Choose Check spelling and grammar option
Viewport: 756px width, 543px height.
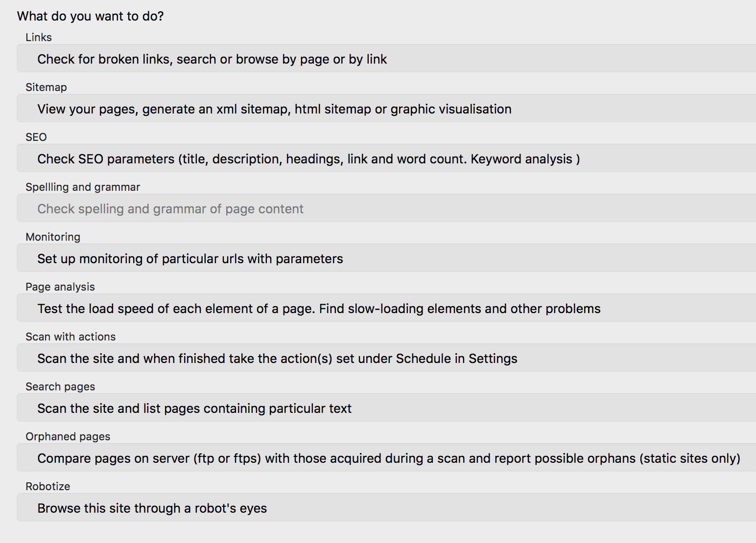(386, 208)
